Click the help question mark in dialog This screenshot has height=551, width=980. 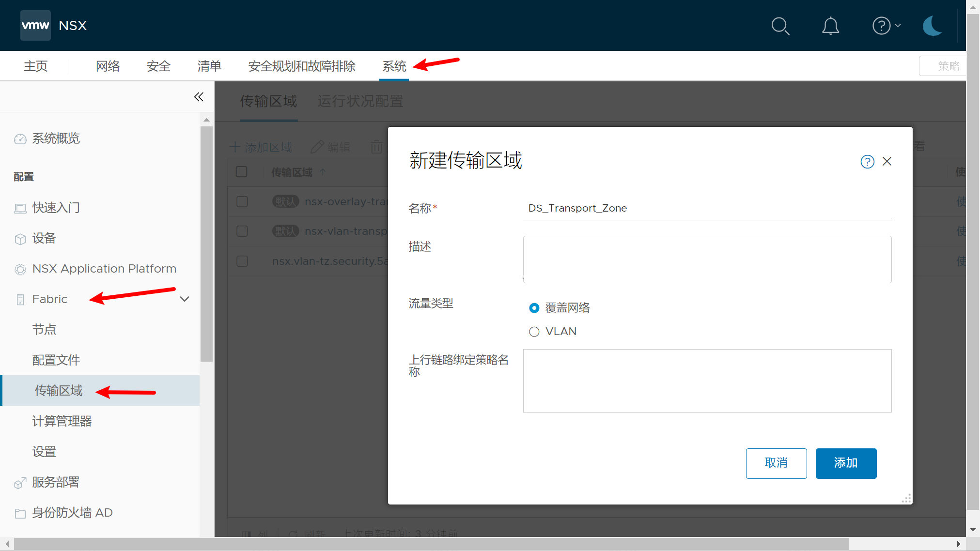click(x=867, y=162)
